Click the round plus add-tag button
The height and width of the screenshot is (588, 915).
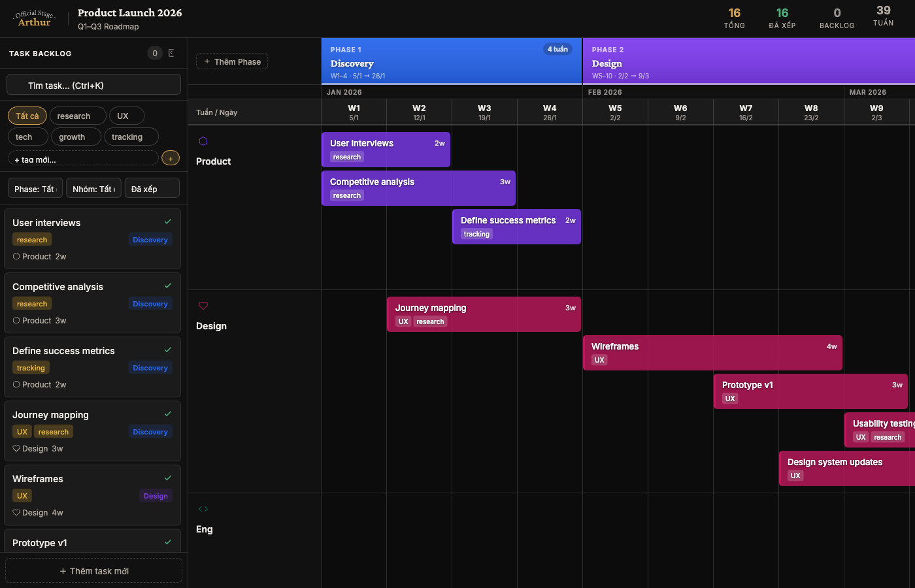170,158
